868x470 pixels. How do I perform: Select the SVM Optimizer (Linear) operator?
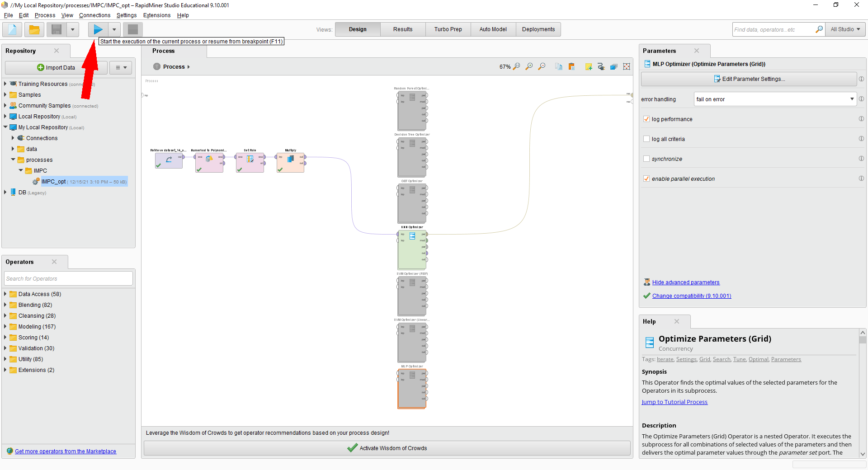click(412, 342)
